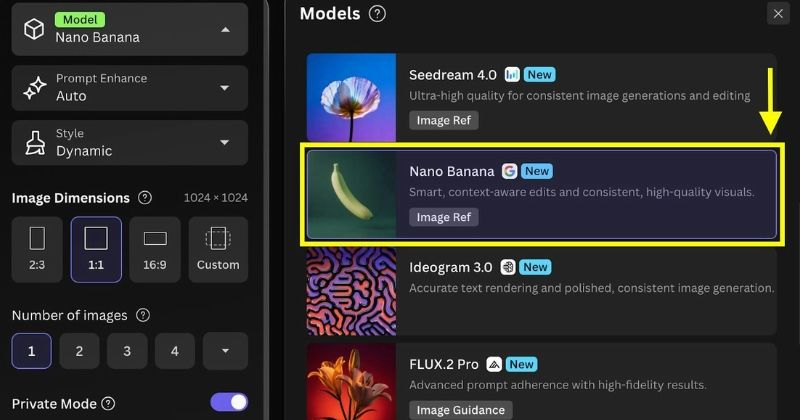Click the Image Dimensions heading text
Viewport: 800px width, 420px height.
tap(70, 198)
